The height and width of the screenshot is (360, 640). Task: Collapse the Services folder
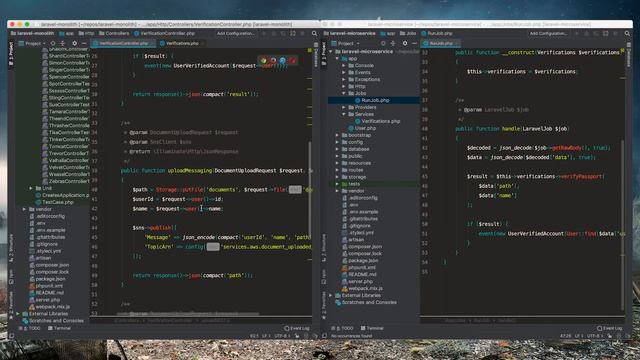click(x=344, y=114)
